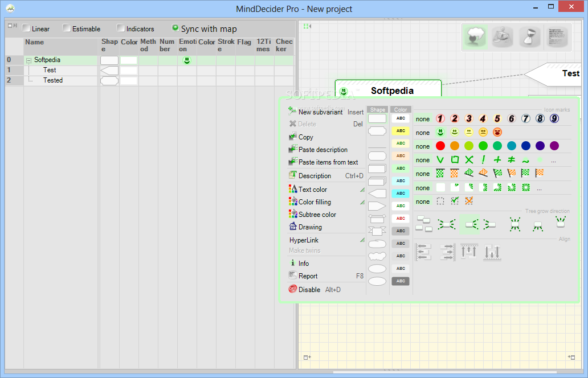Choose the checked checkbox marker icon
588x378 pixels.
[x=455, y=201]
